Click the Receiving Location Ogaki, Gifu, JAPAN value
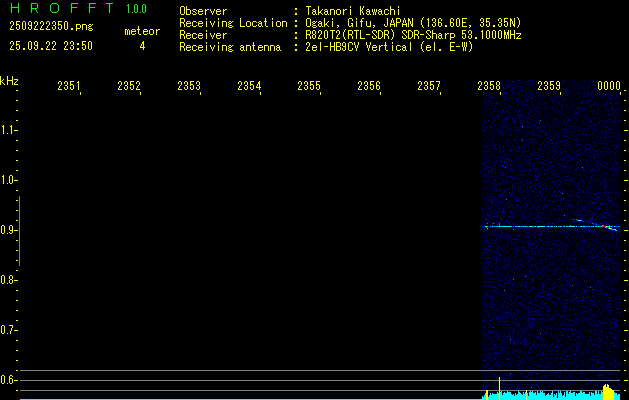Image resolution: width=629 pixels, height=400 pixels. click(x=413, y=23)
